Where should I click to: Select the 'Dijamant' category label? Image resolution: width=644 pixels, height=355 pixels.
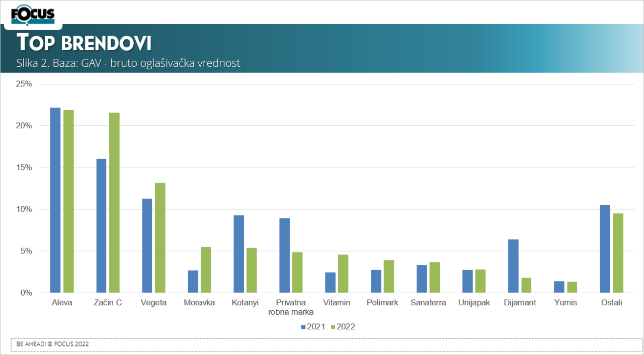pyautogui.click(x=520, y=303)
